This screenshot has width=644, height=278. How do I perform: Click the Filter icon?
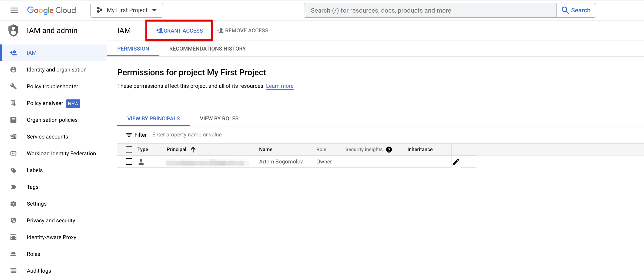[129, 135]
